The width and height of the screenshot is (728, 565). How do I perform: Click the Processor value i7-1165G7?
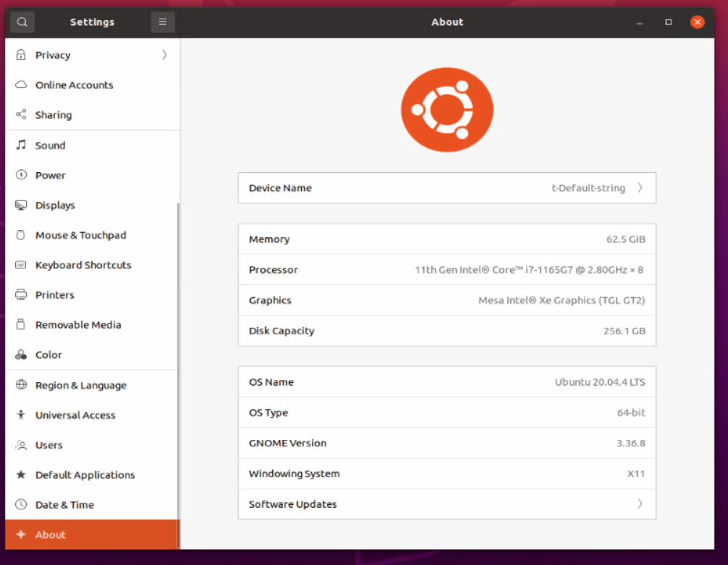[x=529, y=270]
